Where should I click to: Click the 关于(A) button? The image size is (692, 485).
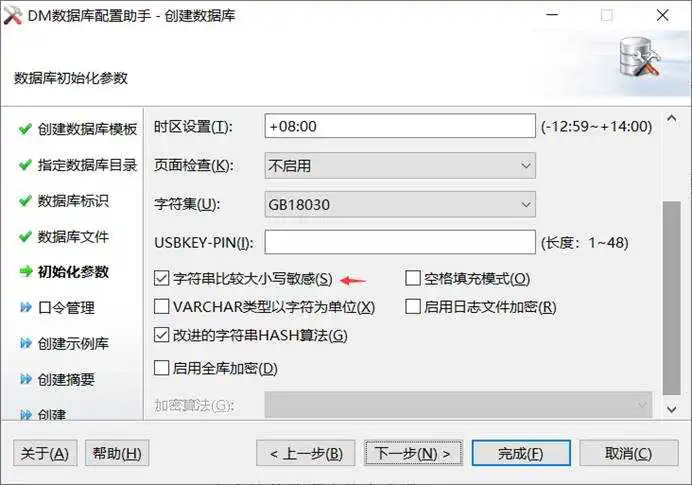tap(45, 453)
